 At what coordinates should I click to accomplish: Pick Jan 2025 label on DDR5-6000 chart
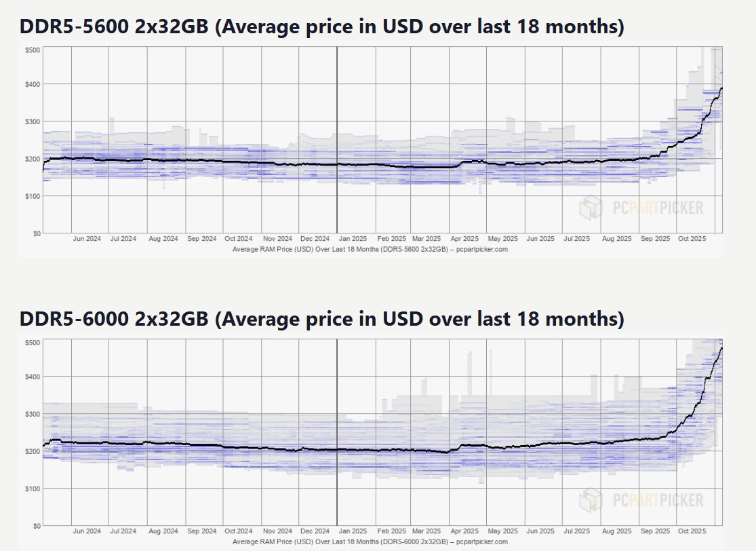tap(353, 531)
